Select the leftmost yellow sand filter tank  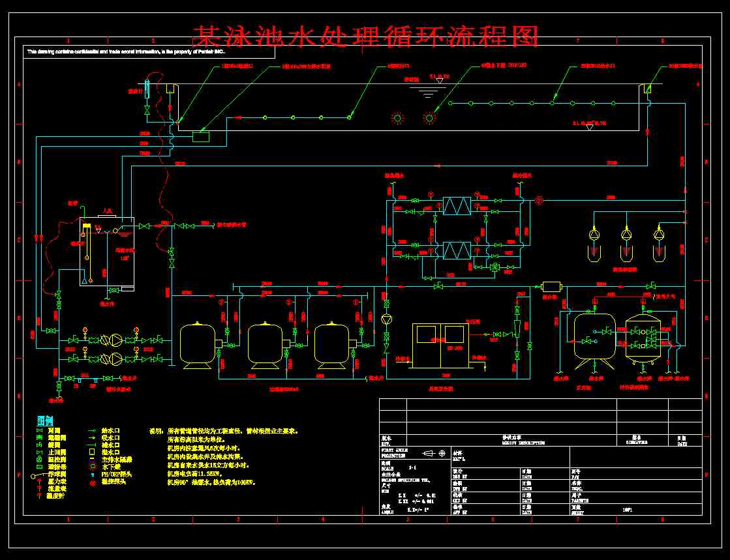coord(198,345)
